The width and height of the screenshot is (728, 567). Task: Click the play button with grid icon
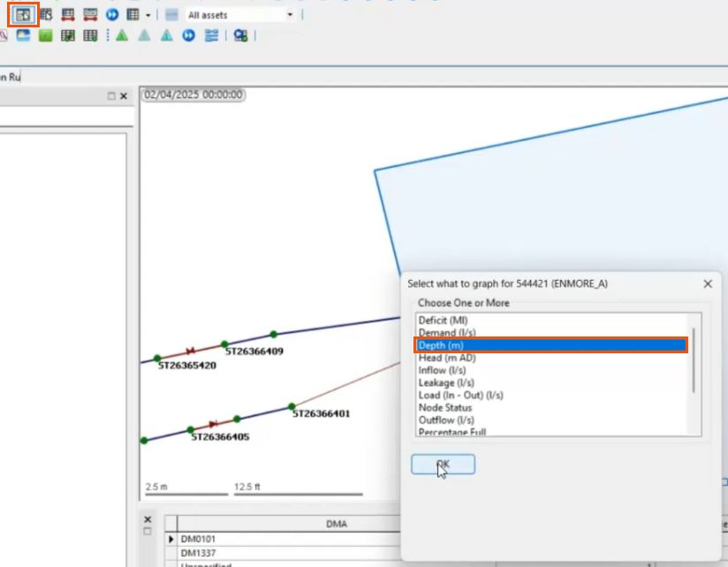[240, 35]
